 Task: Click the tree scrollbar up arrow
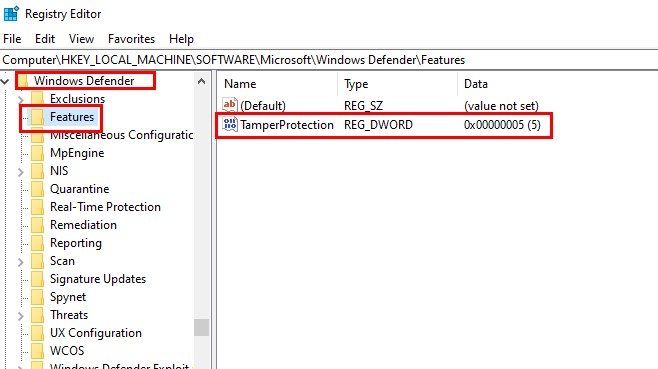click(x=201, y=81)
